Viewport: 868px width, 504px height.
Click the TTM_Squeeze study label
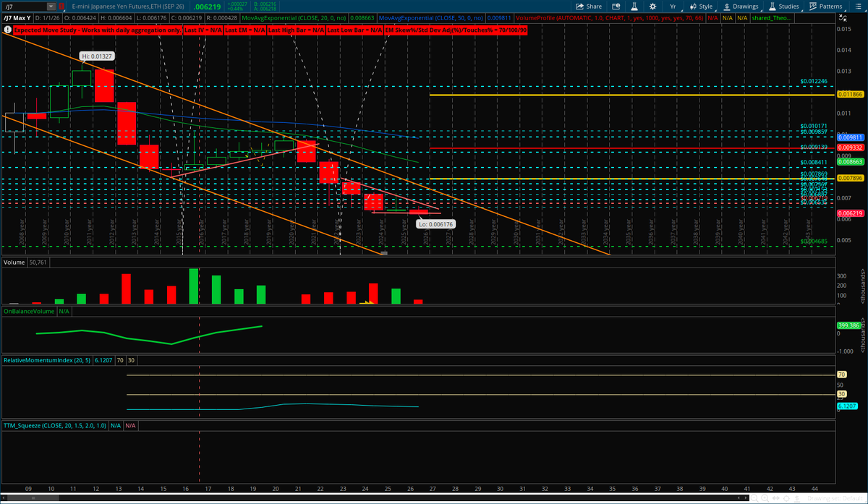54,426
